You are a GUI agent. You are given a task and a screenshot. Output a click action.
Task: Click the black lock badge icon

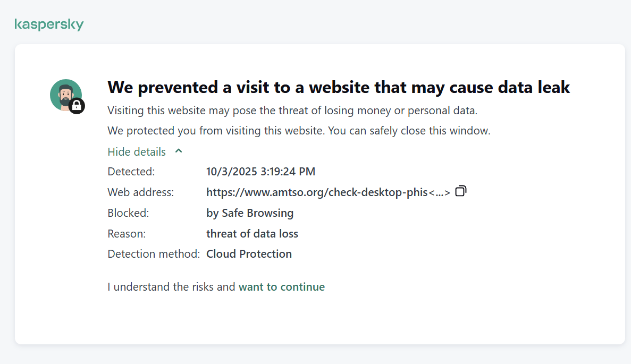click(x=77, y=105)
